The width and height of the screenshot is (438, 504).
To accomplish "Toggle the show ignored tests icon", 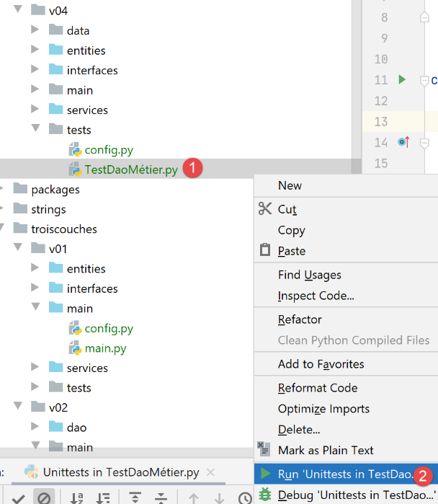I will pos(44,498).
